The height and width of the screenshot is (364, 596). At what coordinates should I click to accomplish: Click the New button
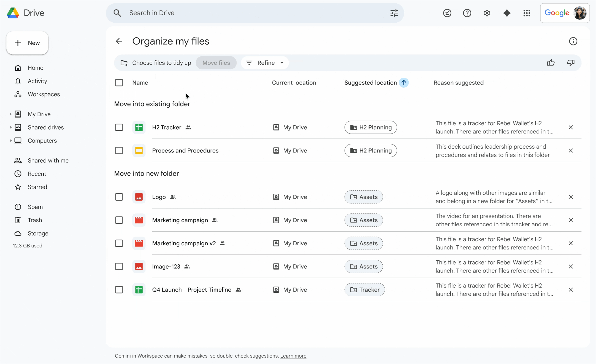pos(27,43)
